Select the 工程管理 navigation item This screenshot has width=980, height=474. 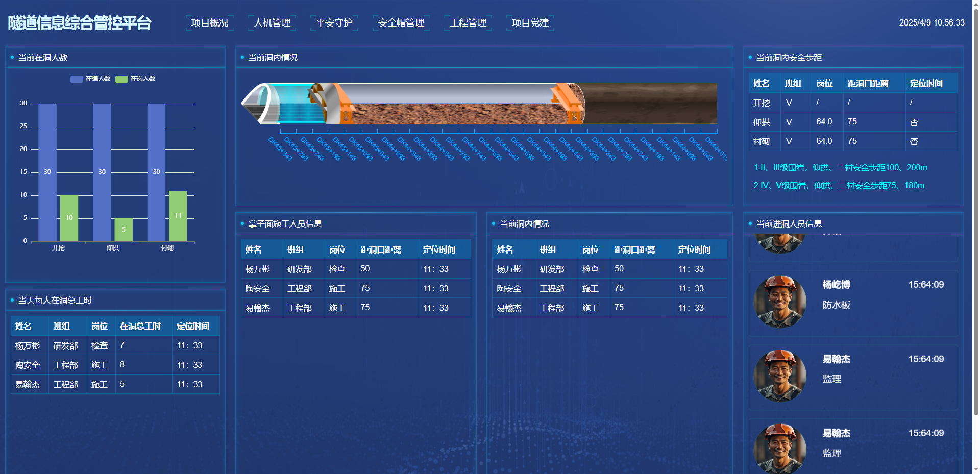click(468, 23)
